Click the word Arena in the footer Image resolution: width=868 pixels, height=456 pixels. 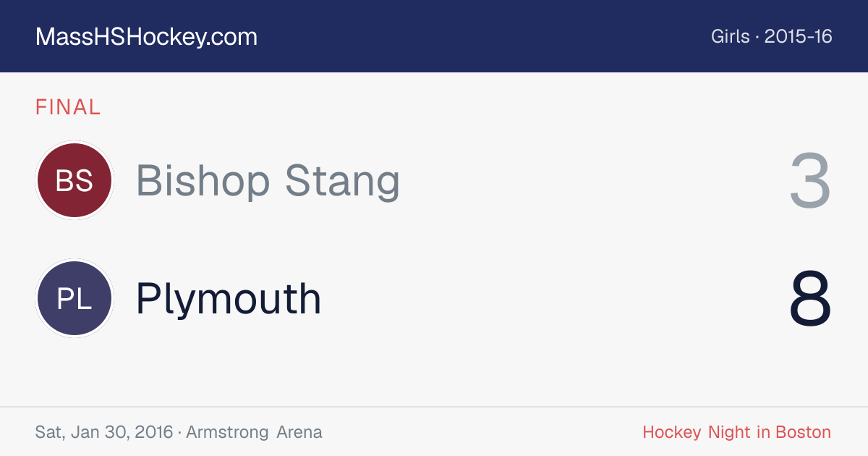point(299,432)
